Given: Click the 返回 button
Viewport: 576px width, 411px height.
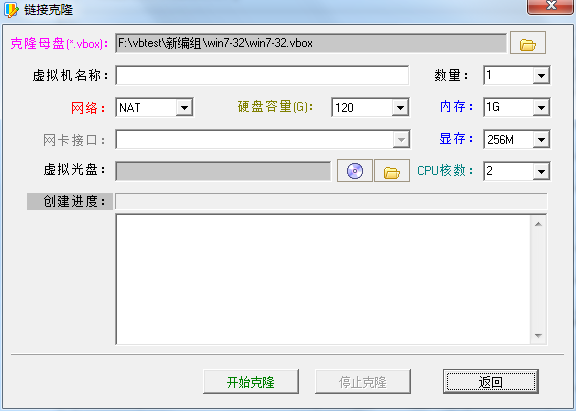Looking at the screenshot, I should coord(491,382).
